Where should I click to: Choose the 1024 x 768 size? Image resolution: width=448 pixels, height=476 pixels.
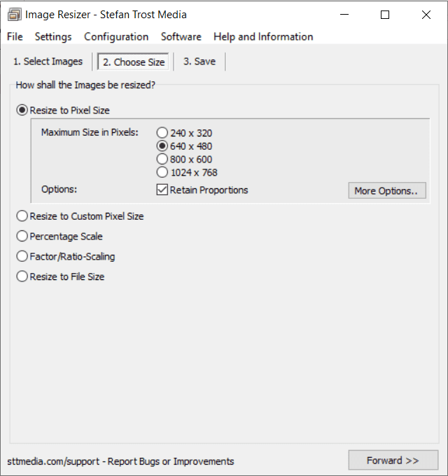click(187, 172)
